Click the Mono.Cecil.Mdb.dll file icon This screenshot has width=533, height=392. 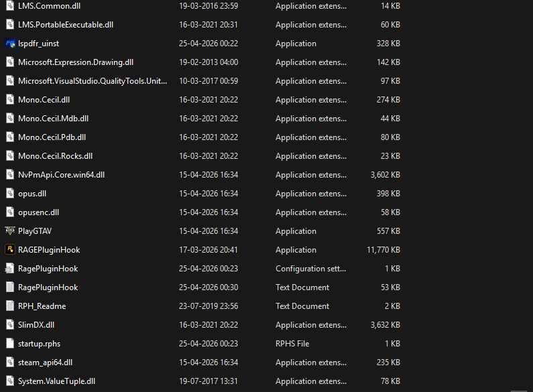pos(10,119)
